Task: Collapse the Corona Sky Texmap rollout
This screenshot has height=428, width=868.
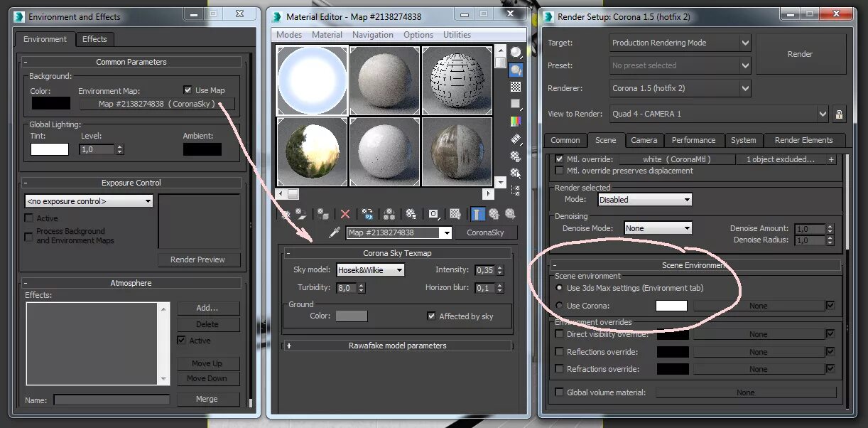Action: coord(397,253)
